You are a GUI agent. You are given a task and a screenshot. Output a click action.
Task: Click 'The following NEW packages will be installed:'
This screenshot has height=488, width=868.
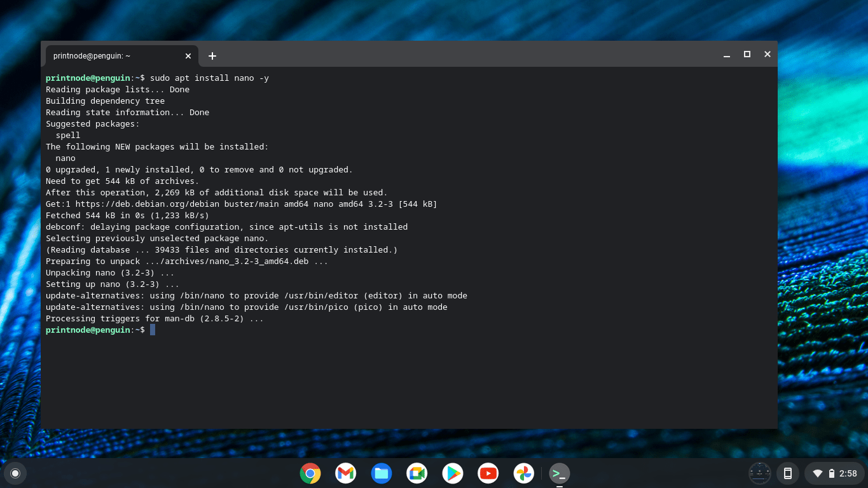pos(158,146)
